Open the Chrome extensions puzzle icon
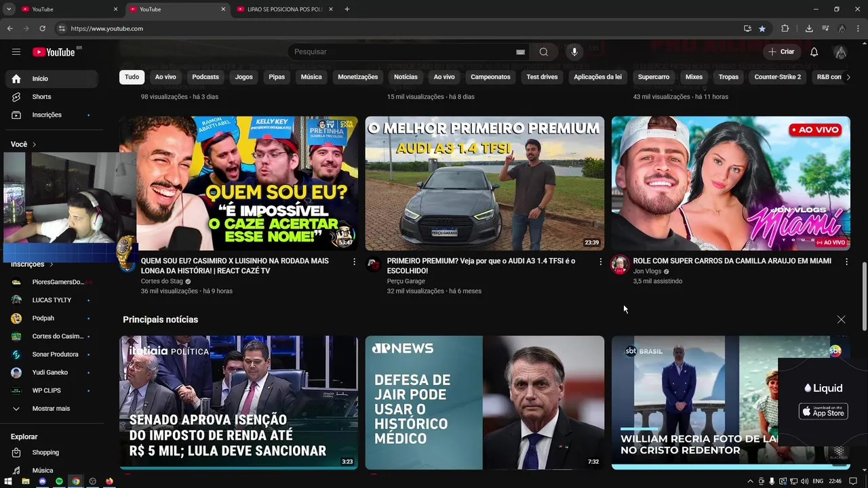 pyautogui.click(x=785, y=28)
